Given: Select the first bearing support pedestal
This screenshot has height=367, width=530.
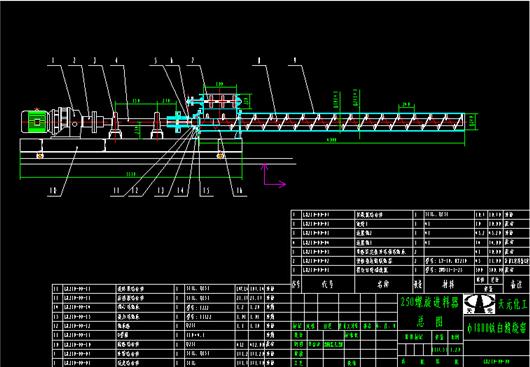Looking at the screenshot, I should pyautogui.click(x=115, y=125).
